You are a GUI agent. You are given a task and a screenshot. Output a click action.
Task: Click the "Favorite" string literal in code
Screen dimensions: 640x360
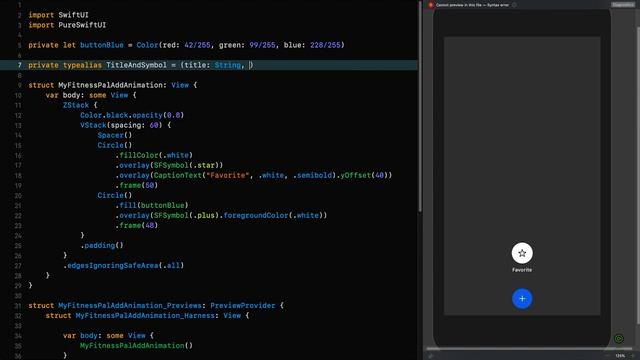click(x=227, y=175)
